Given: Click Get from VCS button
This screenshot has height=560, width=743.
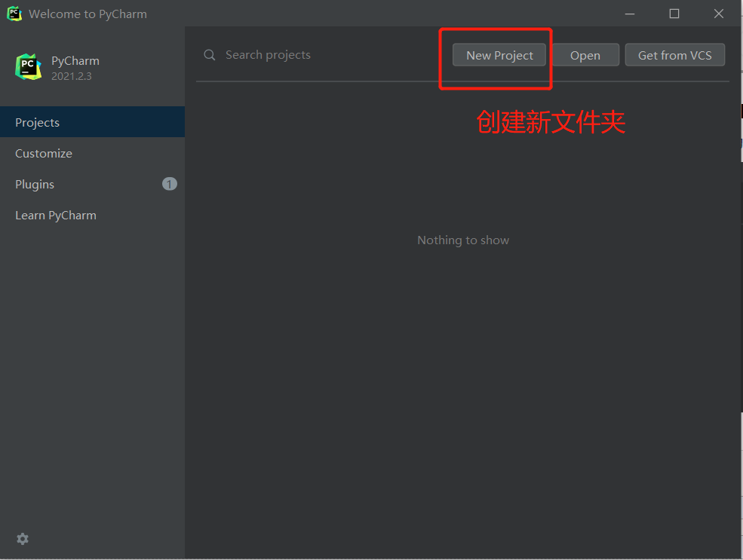Looking at the screenshot, I should (675, 55).
